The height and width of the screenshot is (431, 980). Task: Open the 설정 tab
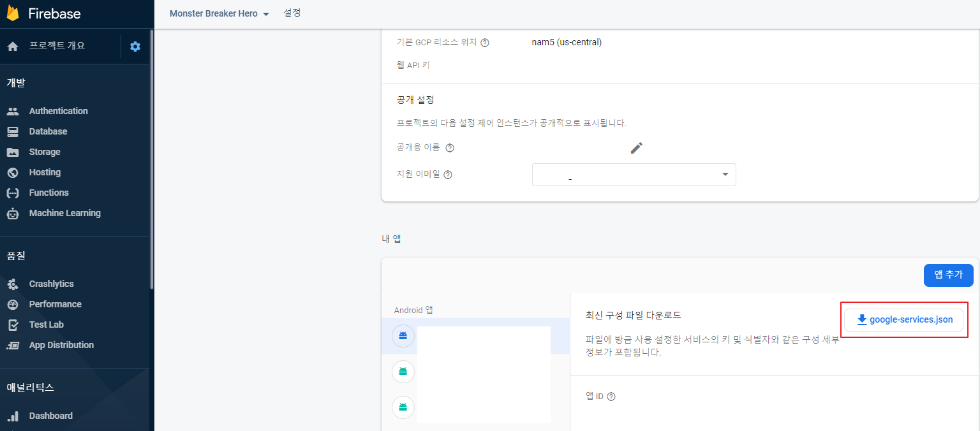pos(292,13)
